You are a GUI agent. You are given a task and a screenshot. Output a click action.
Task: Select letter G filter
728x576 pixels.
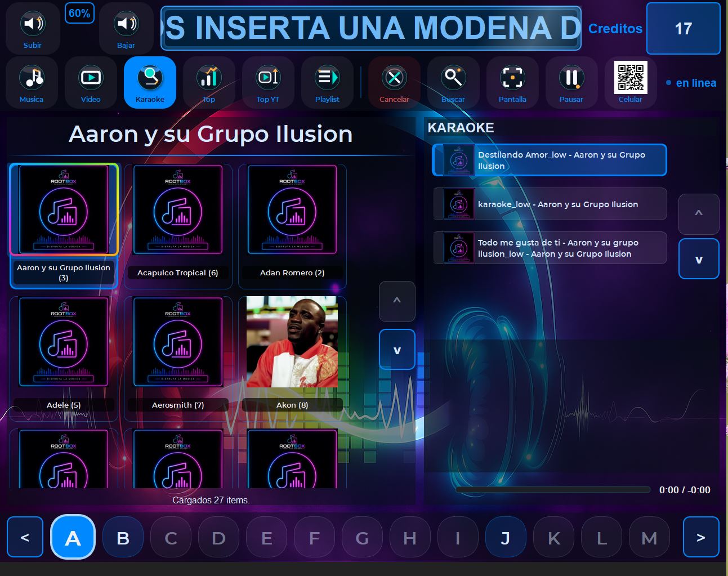(x=362, y=538)
